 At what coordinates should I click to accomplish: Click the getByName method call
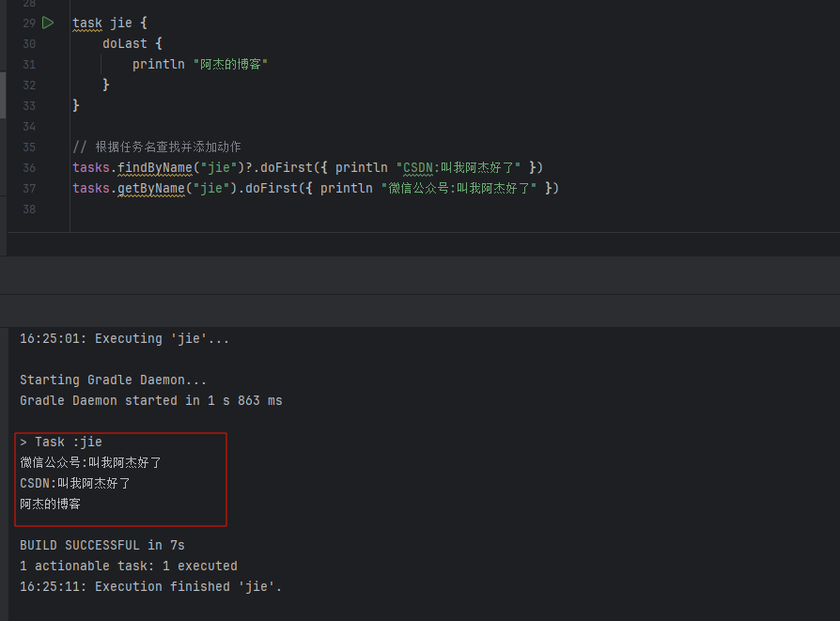coord(151,189)
